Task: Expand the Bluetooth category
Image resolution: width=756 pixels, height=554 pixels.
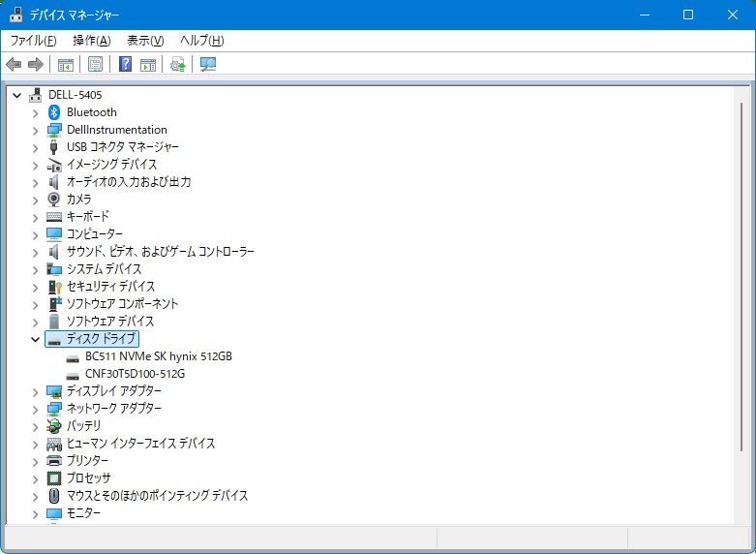Action: 35,113
